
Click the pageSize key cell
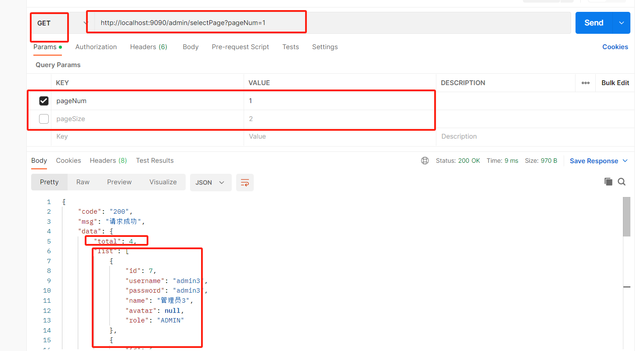tap(148, 119)
